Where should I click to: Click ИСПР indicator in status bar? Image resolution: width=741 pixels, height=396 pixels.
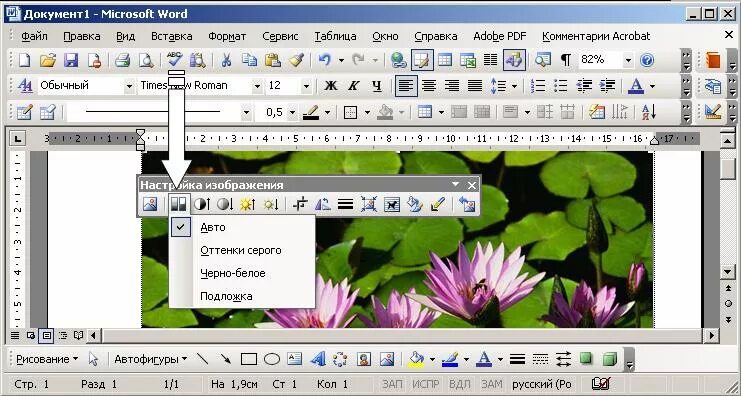(x=425, y=384)
